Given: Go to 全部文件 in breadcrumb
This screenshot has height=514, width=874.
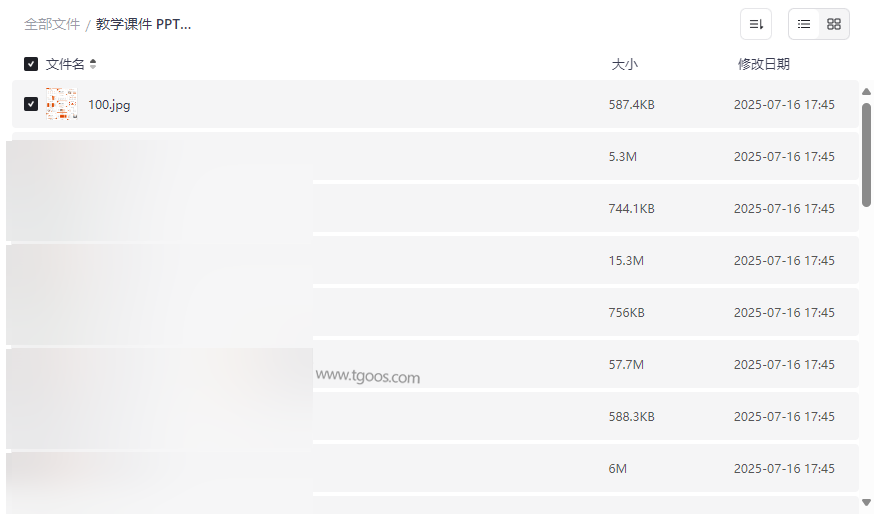Looking at the screenshot, I should pyautogui.click(x=52, y=24).
